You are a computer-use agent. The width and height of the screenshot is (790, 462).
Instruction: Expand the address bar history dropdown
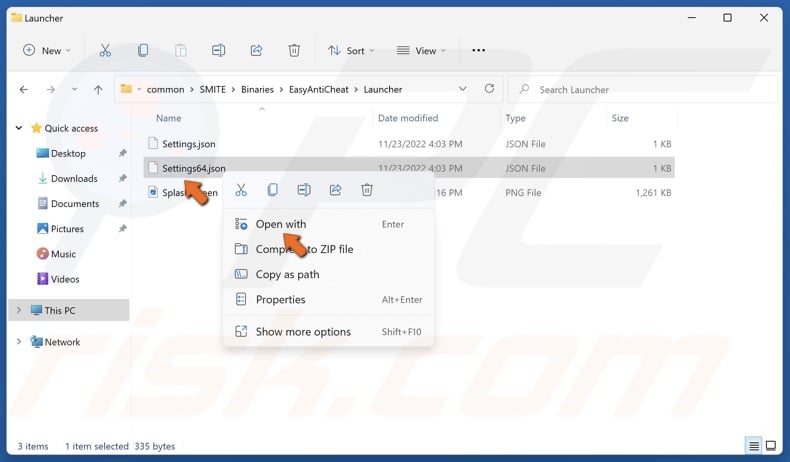coord(462,89)
